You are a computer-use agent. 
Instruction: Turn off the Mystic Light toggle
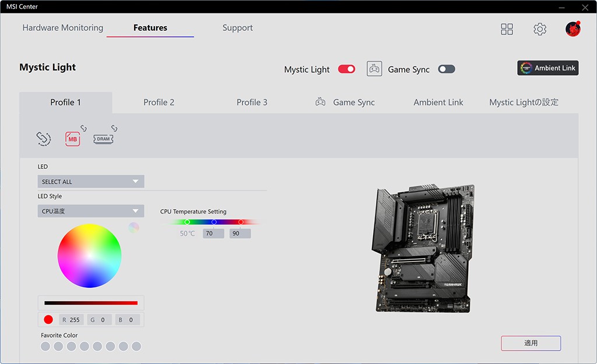coord(346,69)
